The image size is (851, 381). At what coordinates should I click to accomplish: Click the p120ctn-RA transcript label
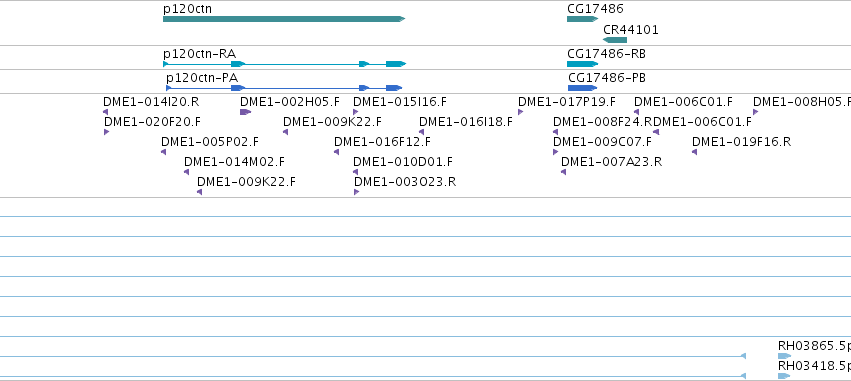click(x=199, y=54)
